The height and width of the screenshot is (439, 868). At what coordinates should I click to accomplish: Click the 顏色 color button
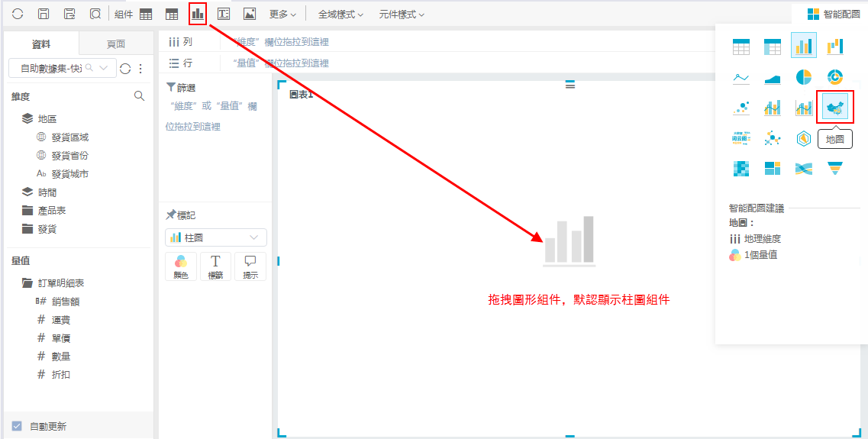181,266
